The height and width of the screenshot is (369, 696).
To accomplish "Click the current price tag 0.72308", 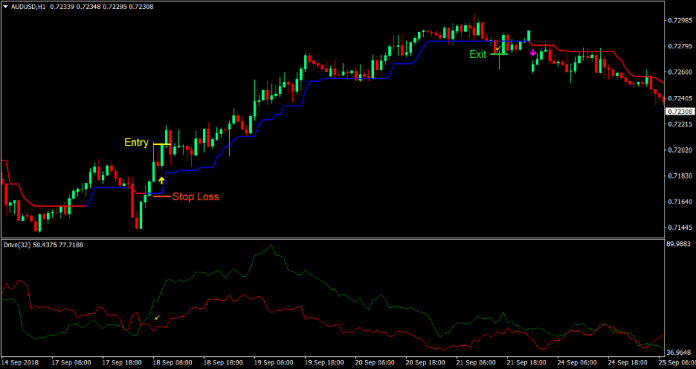I will click(681, 111).
